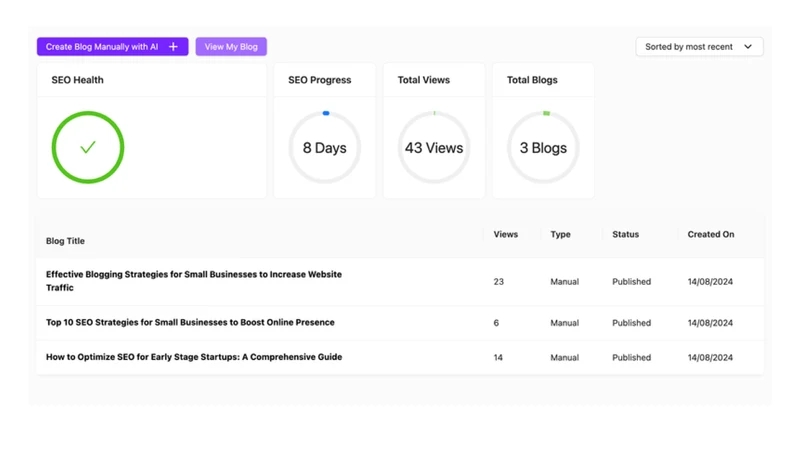Click 'Published' status in Effective Blogging row

[x=632, y=282]
